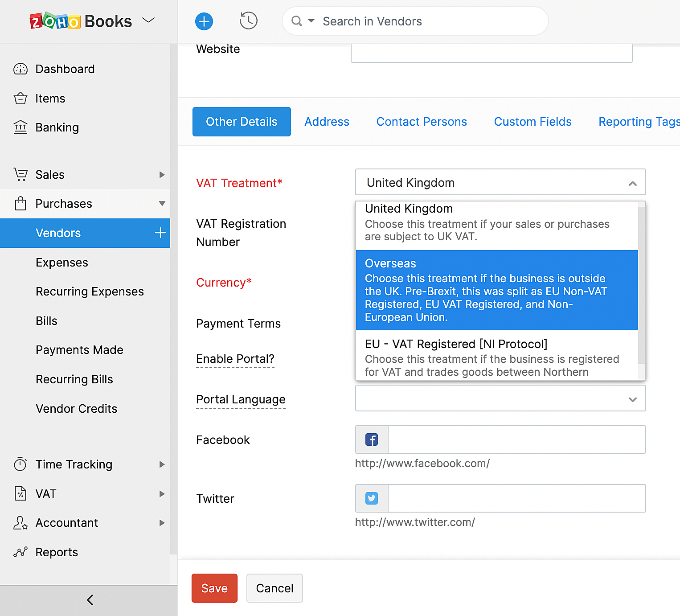680x616 pixels.
Task: Switch to the Address tab
Action: (x=327, y=122)
